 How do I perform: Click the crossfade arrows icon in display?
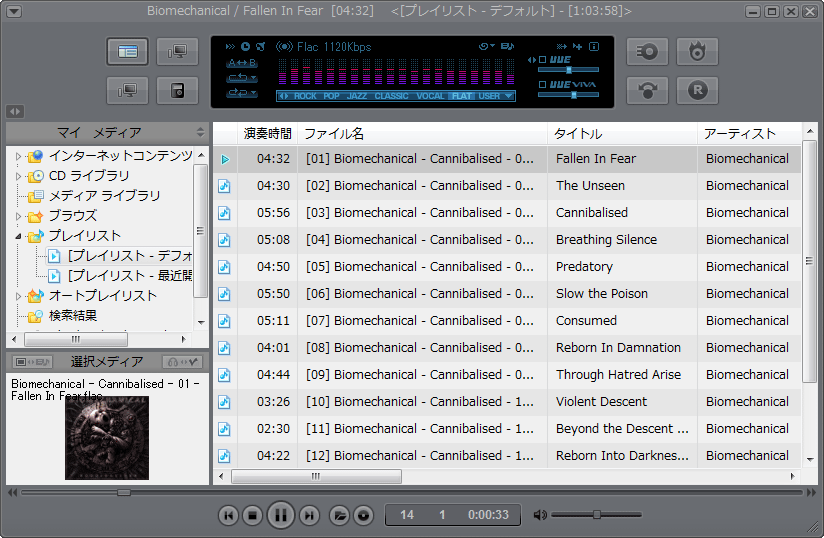tap(561, 47)
